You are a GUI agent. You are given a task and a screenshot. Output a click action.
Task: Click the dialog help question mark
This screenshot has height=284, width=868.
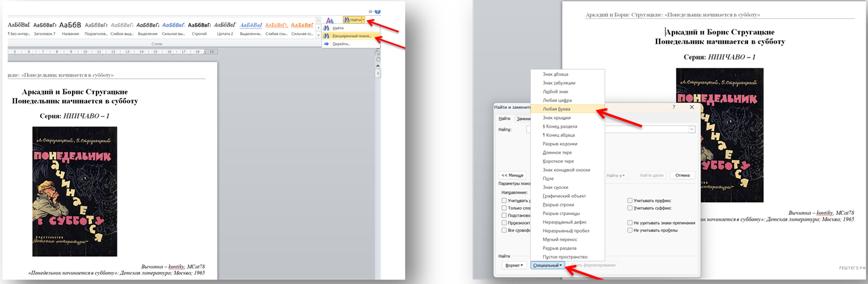tap(674, 107)
